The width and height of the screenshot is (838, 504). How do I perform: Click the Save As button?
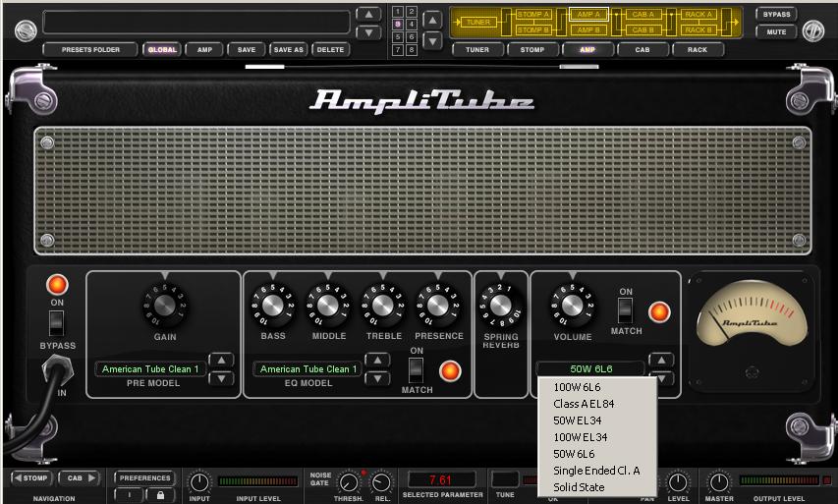289,50
